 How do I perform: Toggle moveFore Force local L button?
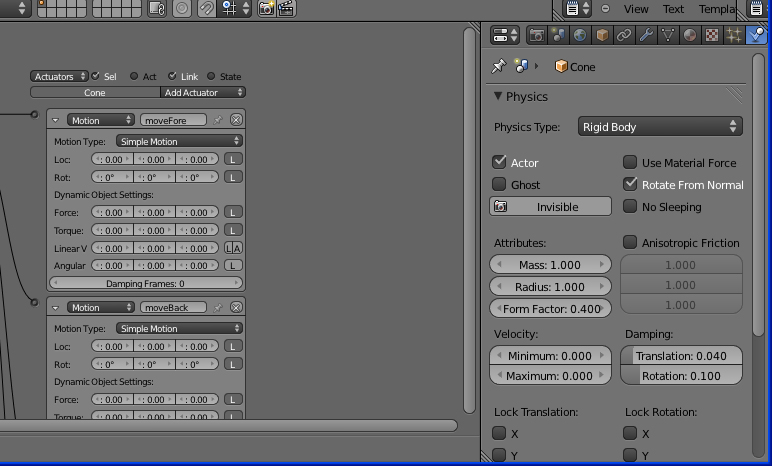pos(233,212)
